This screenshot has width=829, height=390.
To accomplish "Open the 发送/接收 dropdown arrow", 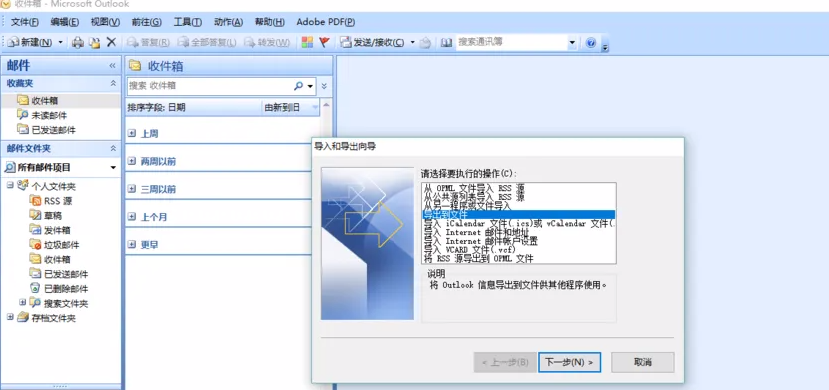I will [x=412, y=42].
